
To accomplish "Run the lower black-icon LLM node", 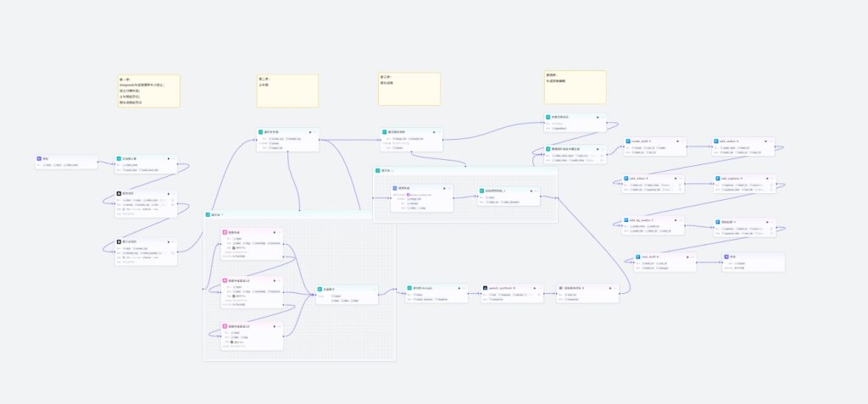I will pos(167,242).
